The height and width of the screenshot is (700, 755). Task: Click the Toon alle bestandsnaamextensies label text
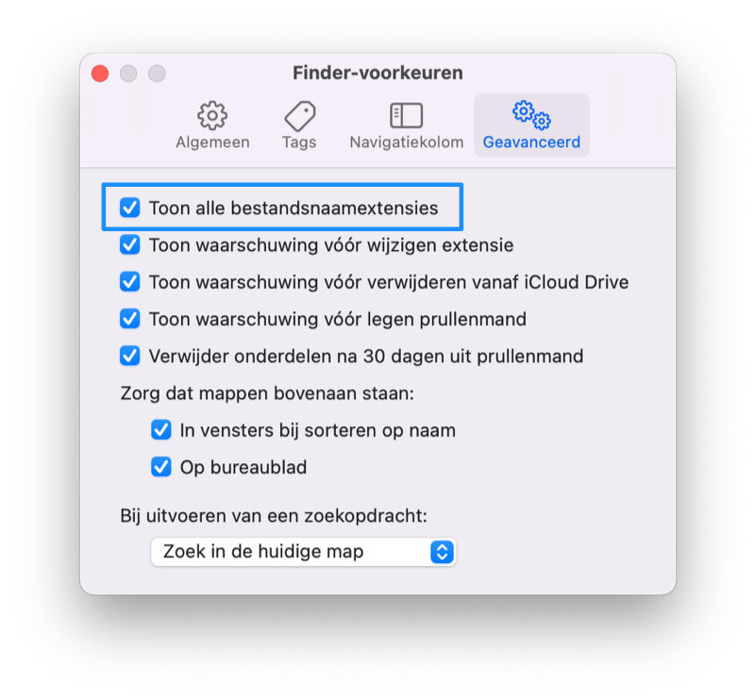pos(294,208)
